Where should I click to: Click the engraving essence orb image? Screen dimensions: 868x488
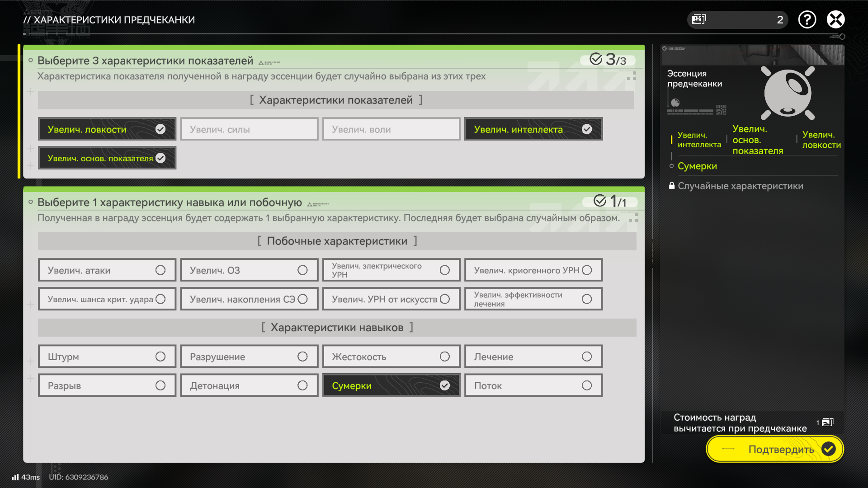[788, 93]
